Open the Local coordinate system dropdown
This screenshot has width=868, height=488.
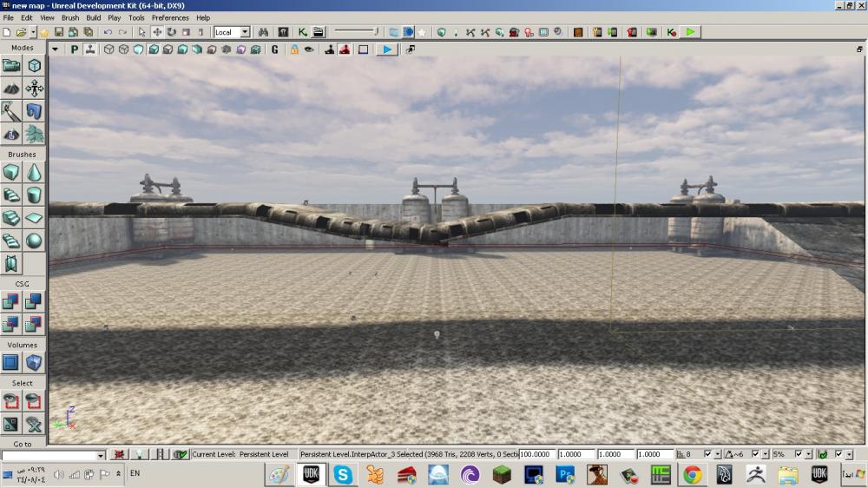coord(245,32)
